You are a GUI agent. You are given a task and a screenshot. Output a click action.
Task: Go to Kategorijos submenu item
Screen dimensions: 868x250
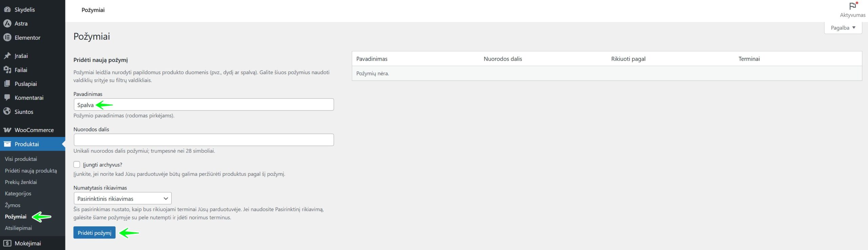point(18,193)
